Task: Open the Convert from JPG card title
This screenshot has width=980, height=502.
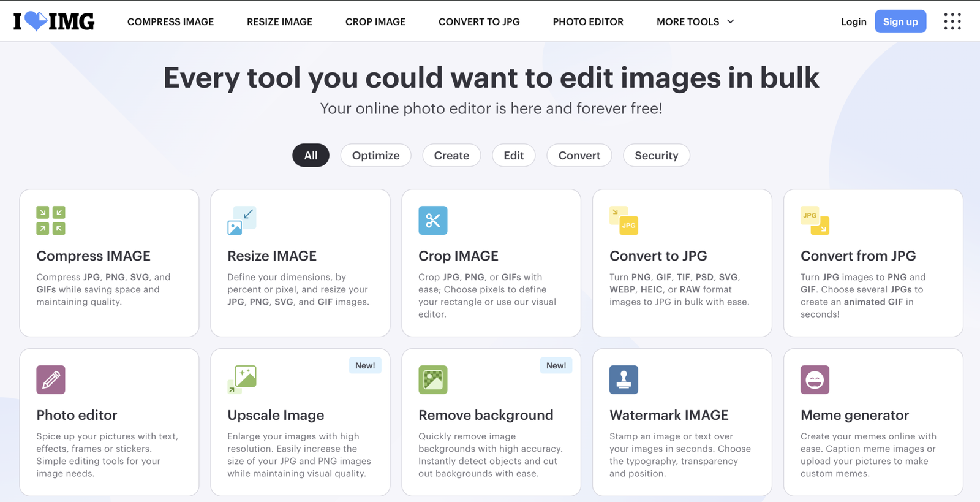Action: 858,256
